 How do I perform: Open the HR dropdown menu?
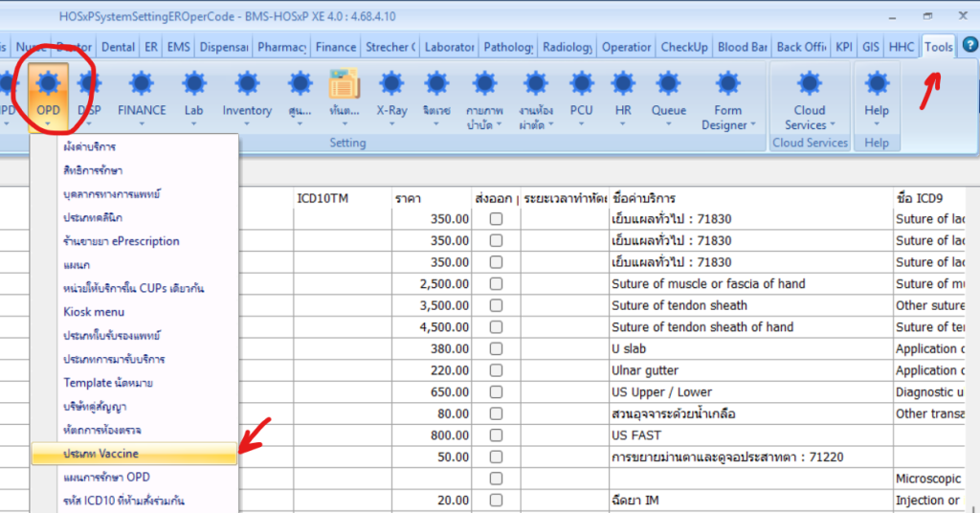click(623, 123)
